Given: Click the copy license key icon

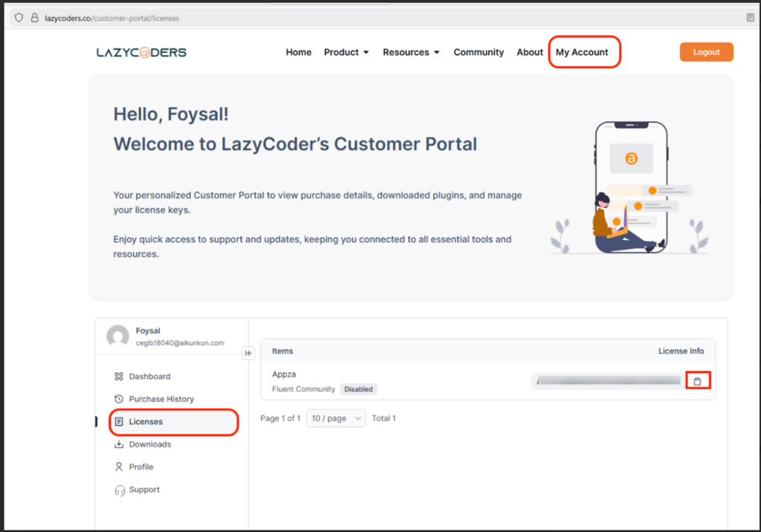Looking at the screenshot, I should (697, 381).
